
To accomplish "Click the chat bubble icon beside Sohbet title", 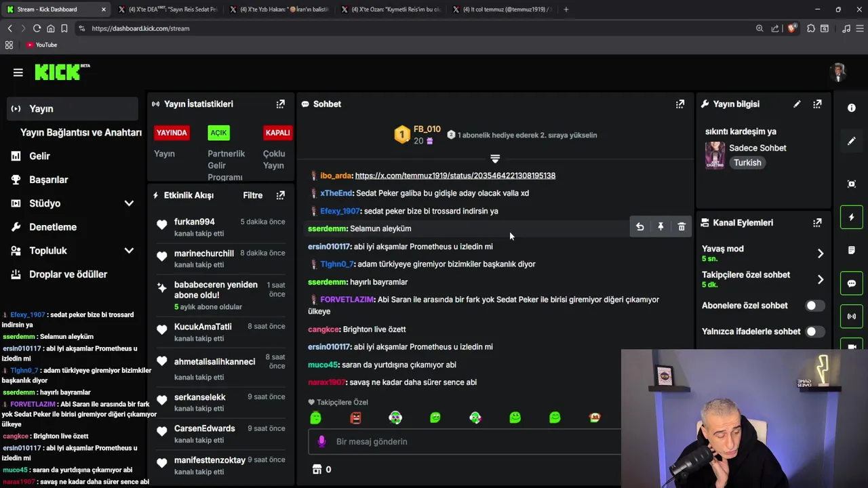I will pos(305,104).
